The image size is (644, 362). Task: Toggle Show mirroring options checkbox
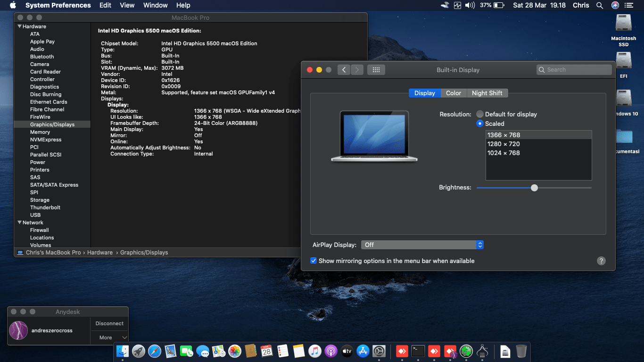click(314, 261)
